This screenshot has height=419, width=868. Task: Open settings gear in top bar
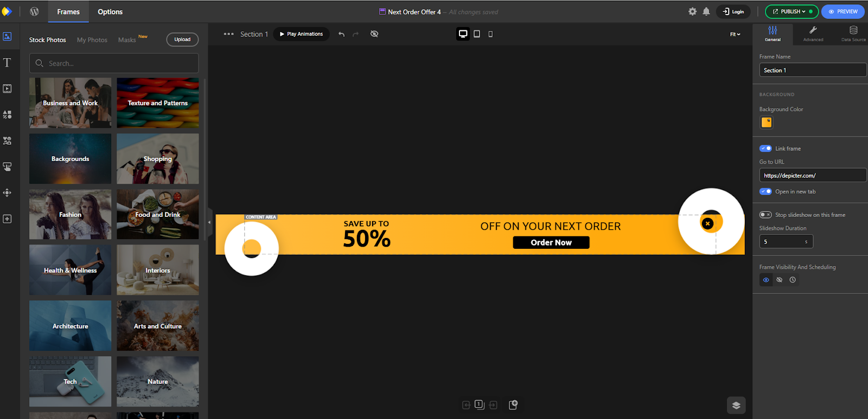692,11
